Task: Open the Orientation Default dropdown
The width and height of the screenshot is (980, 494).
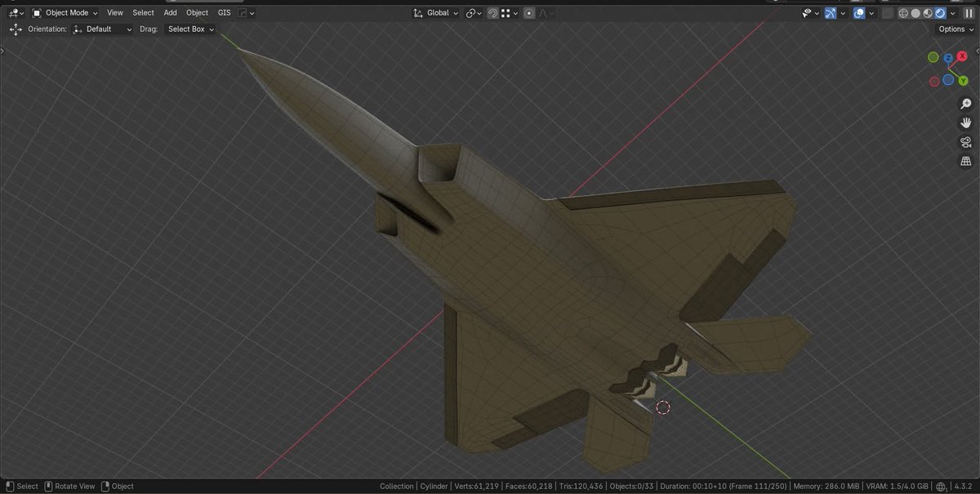Action: click(x=103, y=29)
